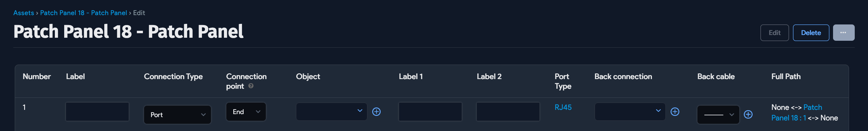This screenshot has width=868, height=131.
Task: Click into the Label 1 text field
Action: pyautogui.click(x=430, y=112)
